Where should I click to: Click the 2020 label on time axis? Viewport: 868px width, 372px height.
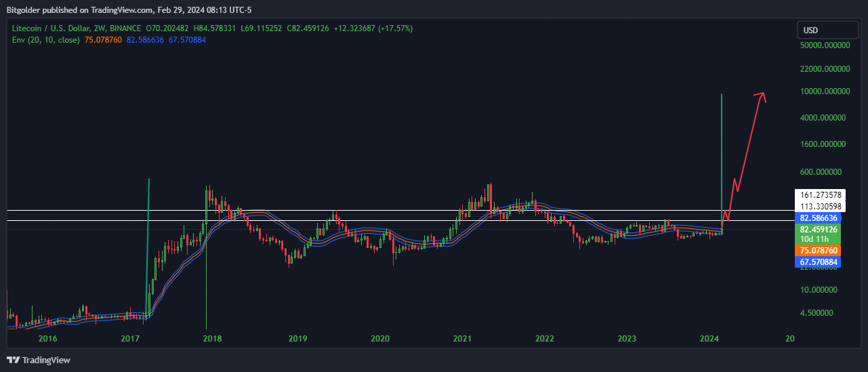380,338
